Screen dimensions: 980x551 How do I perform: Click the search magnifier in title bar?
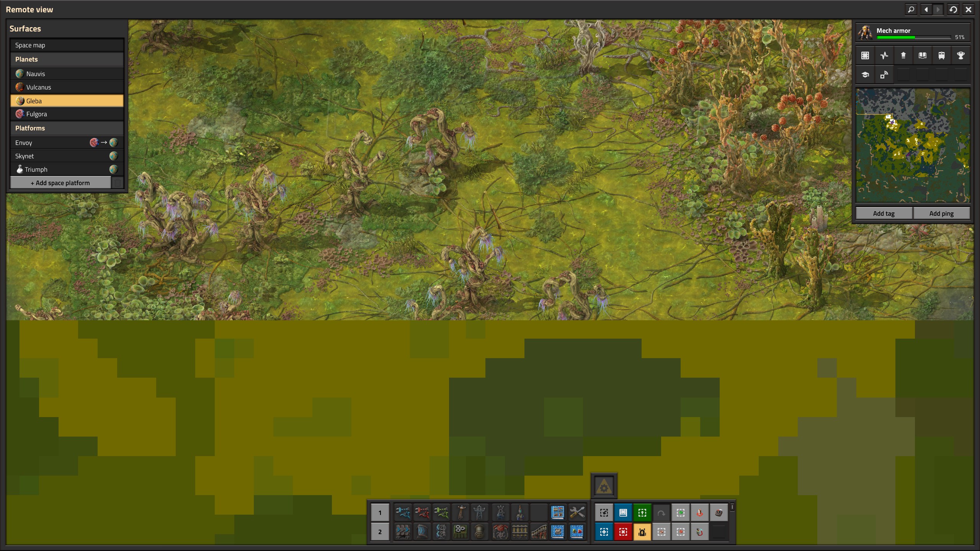click(911, 10)
